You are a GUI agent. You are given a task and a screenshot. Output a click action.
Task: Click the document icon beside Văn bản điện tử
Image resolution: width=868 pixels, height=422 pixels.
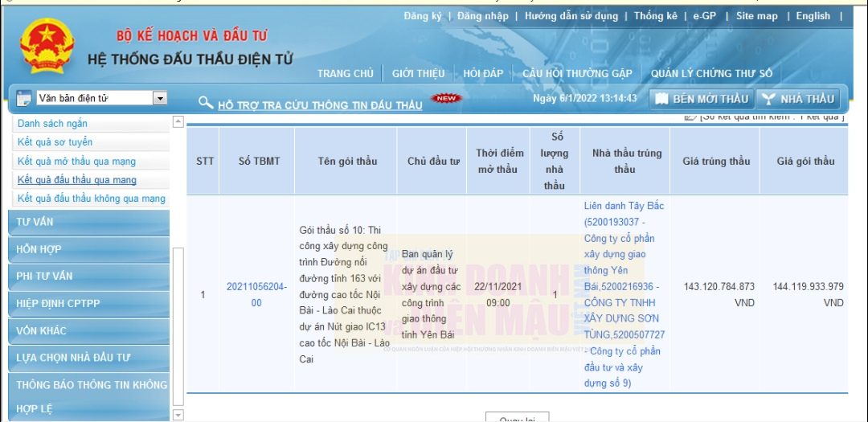tap(23, 98)
